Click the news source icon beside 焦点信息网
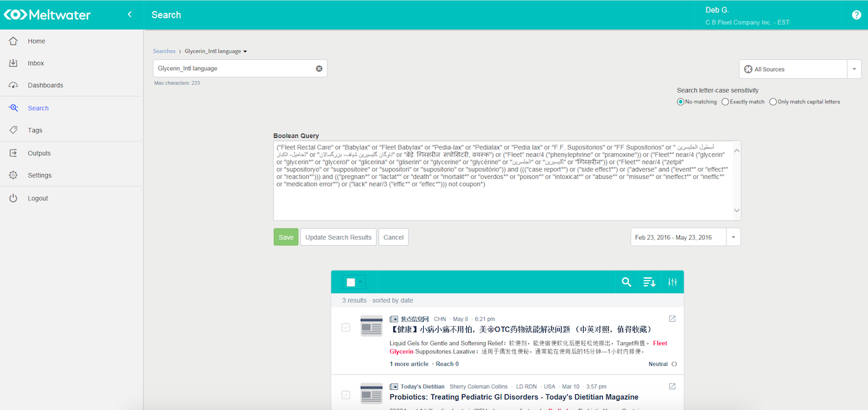 (x=394, y=319)
